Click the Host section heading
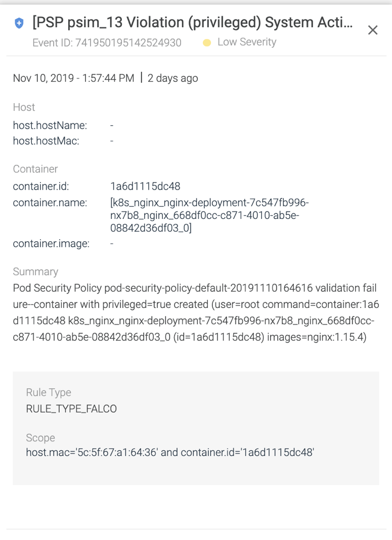The height and width of the screenshot is (540, 392). 24,107
